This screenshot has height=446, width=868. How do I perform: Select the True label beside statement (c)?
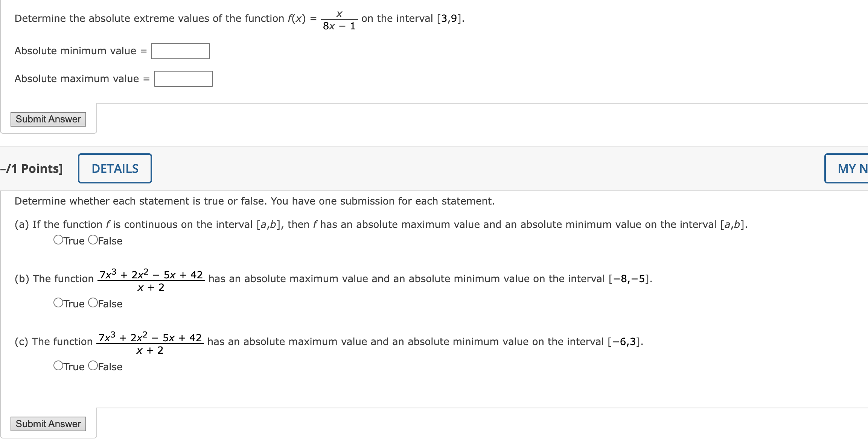click(x=73, y=366)
